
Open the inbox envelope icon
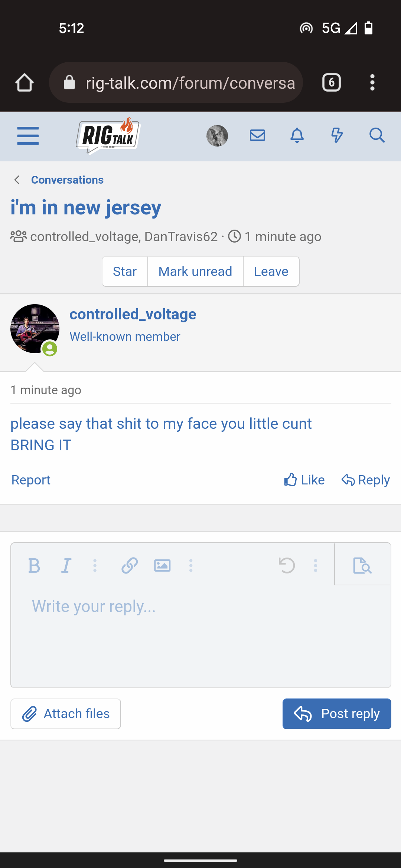pos(257,135)
